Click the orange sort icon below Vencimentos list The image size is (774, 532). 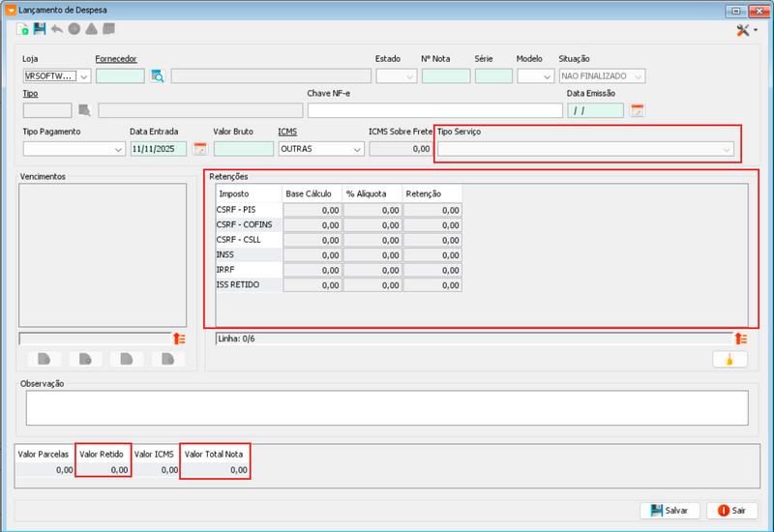pos(179,339)
